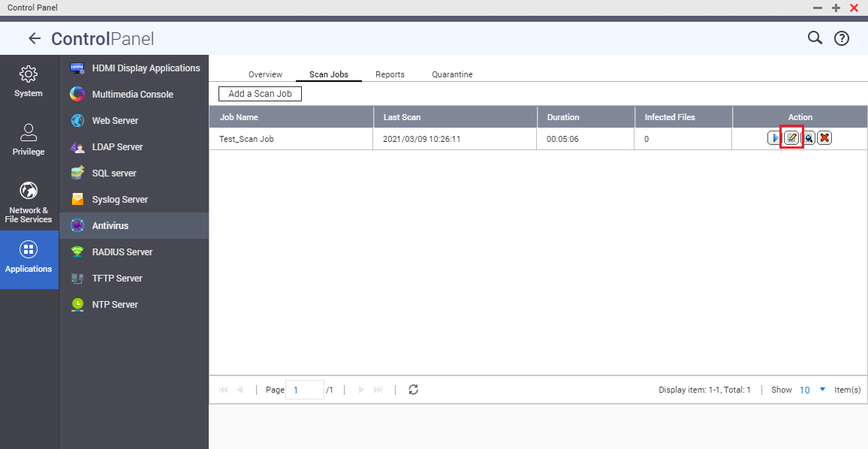Open the Control Panel search

[x=815, y=38]
